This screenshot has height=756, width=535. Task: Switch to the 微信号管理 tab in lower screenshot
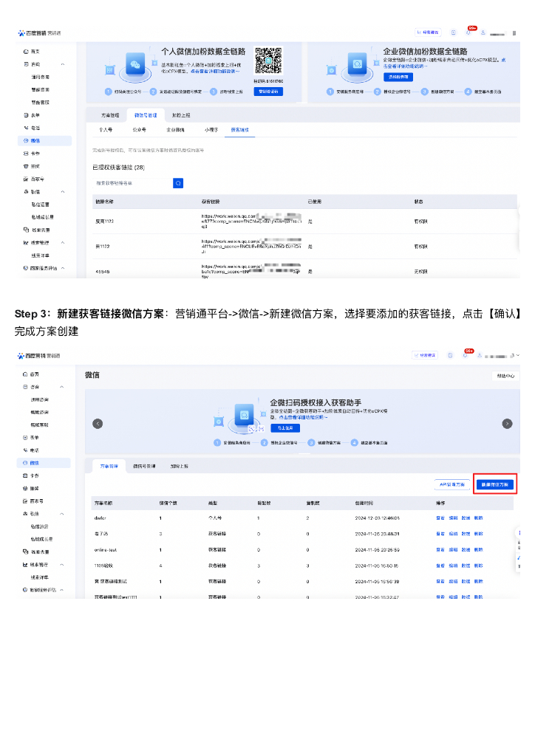pos(144,467)
